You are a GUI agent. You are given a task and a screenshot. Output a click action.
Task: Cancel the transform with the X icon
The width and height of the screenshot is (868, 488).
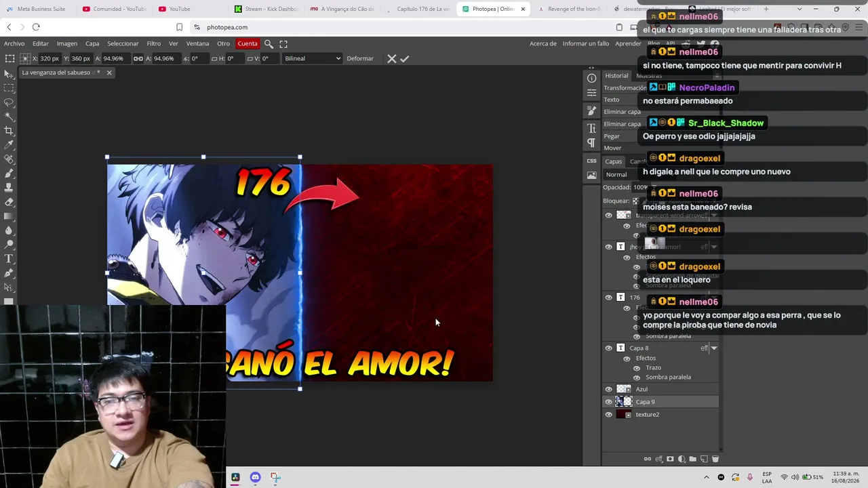391,58
